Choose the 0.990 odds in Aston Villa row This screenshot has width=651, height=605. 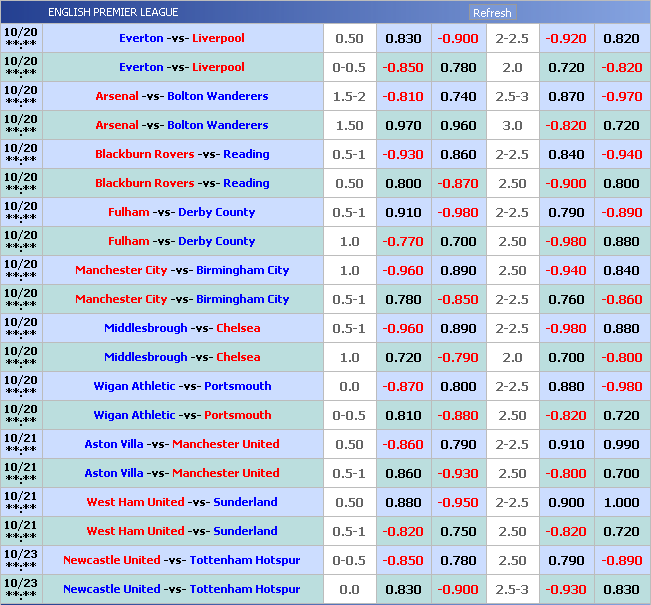(621, 445)
